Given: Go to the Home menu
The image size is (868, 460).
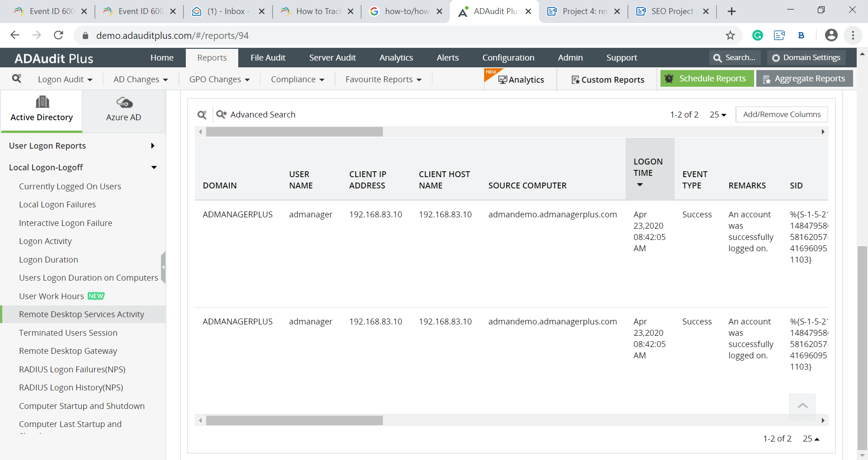Looking at the screenshot, I should point(162,58).
